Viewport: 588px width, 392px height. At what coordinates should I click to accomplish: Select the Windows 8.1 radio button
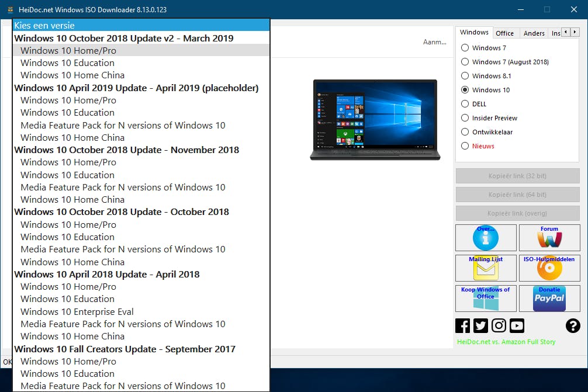(x=486, y=76)
